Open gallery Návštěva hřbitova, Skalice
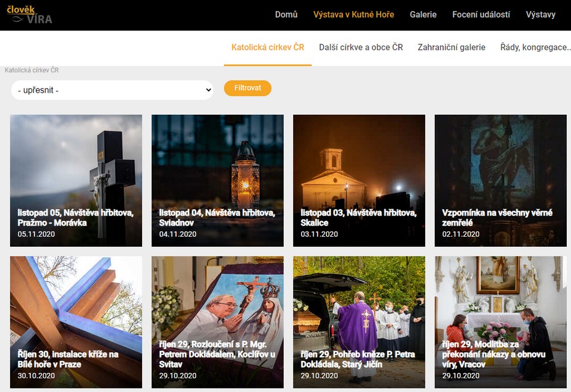This screenshot has height=392, width=571. 359,181
